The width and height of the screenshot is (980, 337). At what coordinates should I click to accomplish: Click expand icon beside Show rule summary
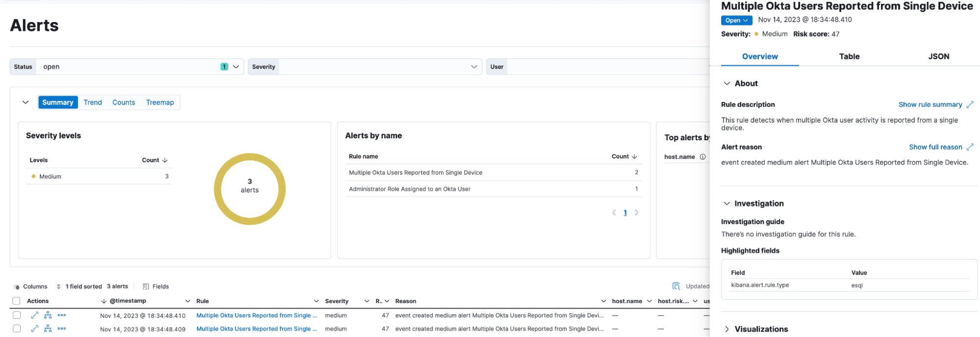pyautogui.click(x=970, y=104)
